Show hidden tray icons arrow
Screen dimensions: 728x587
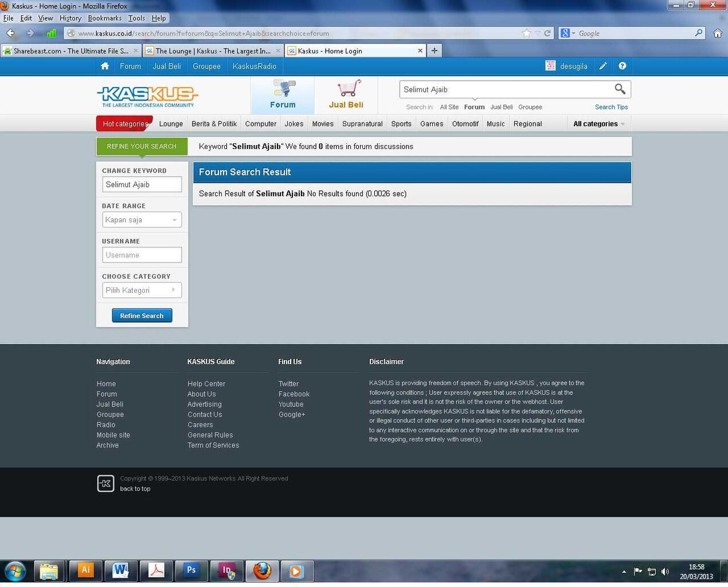624,572
